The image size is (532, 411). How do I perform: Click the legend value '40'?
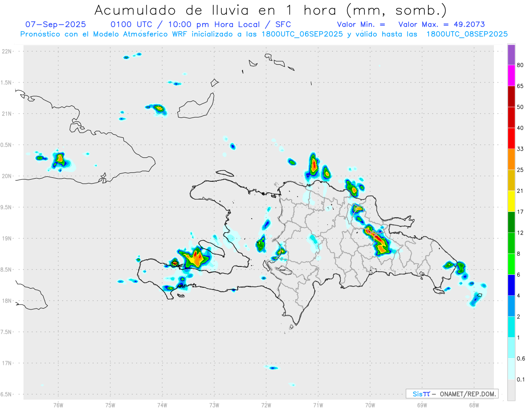tap(520, 128)
